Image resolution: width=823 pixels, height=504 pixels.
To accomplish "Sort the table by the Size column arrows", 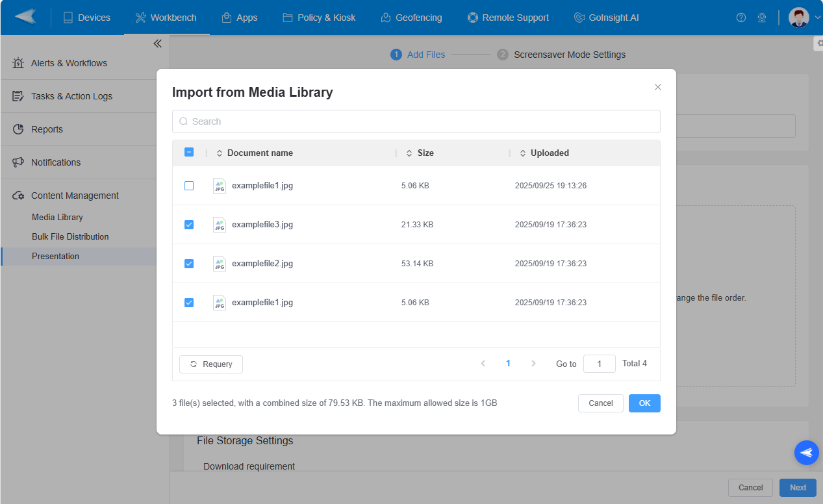I will (x=411, y=153).
